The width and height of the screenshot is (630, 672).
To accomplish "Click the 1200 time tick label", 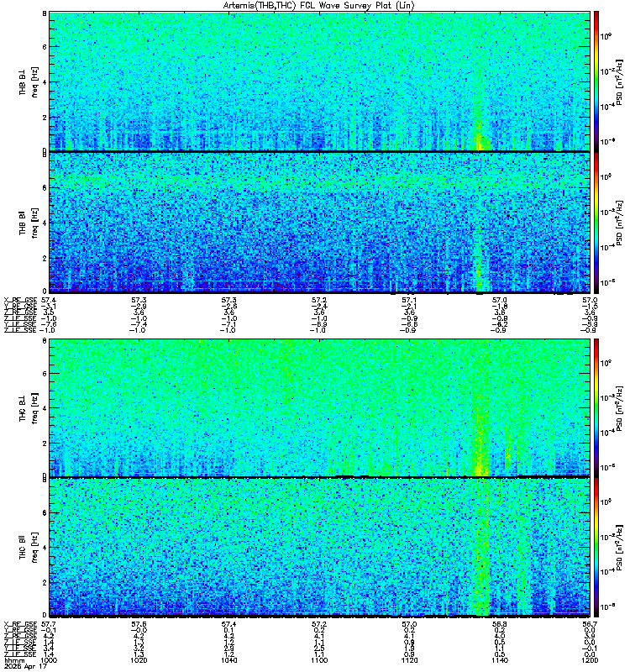I will pos(590,660).
